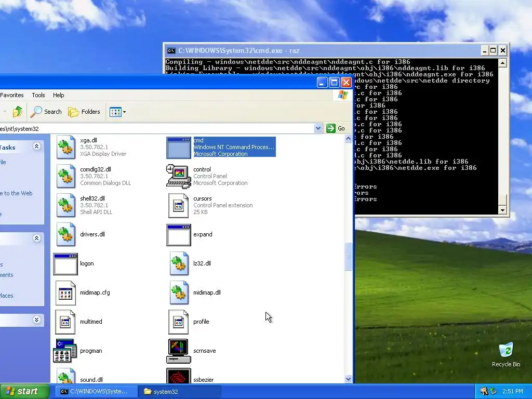Select the xga.dll file icon
This screenshot has height=399, width=532.
tap(65, 147)
